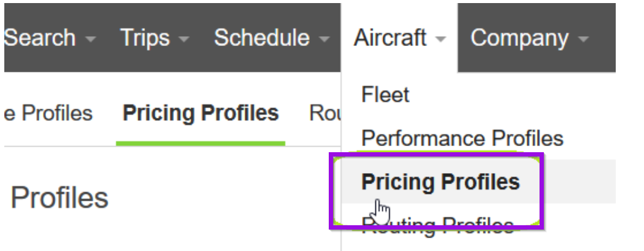Image resolution: width=644 pixels, height=251 pixels.
Task: Expand the caret arrow next to Trips
Action: [184, 40]
